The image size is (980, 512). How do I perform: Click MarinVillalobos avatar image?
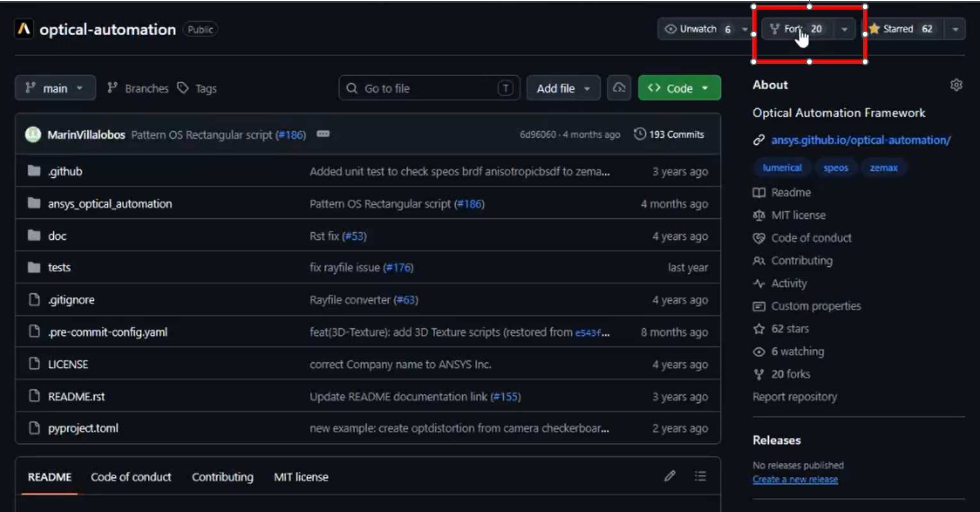tap(33, 134)
